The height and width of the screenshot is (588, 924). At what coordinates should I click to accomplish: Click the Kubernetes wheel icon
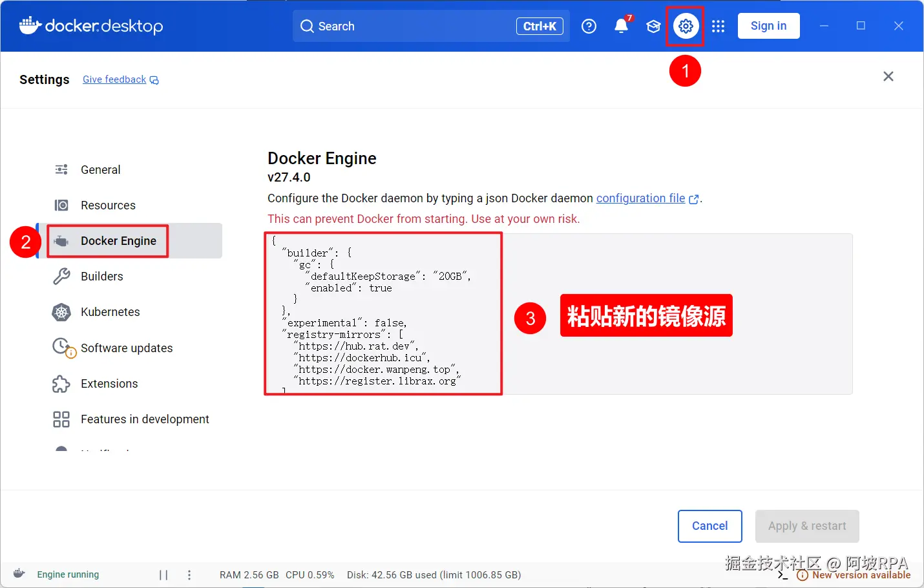pos(61,312)
